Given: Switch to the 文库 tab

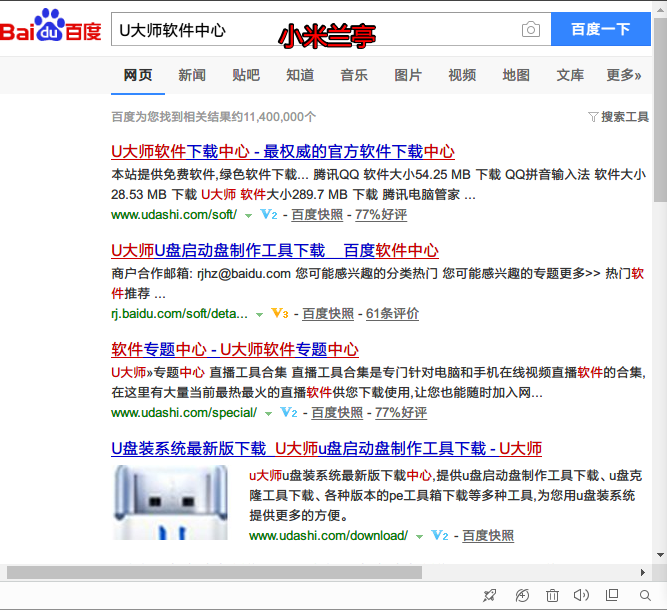Looking at the screenshot, I should point(570,75).
